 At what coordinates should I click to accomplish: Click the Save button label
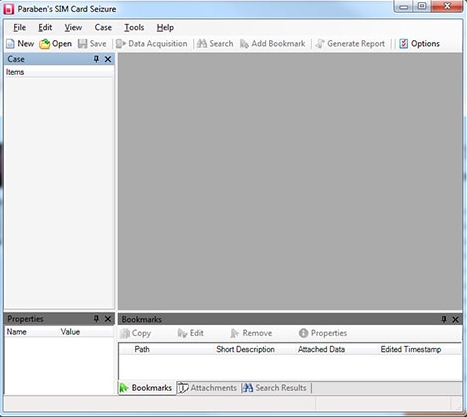[98, 44]
